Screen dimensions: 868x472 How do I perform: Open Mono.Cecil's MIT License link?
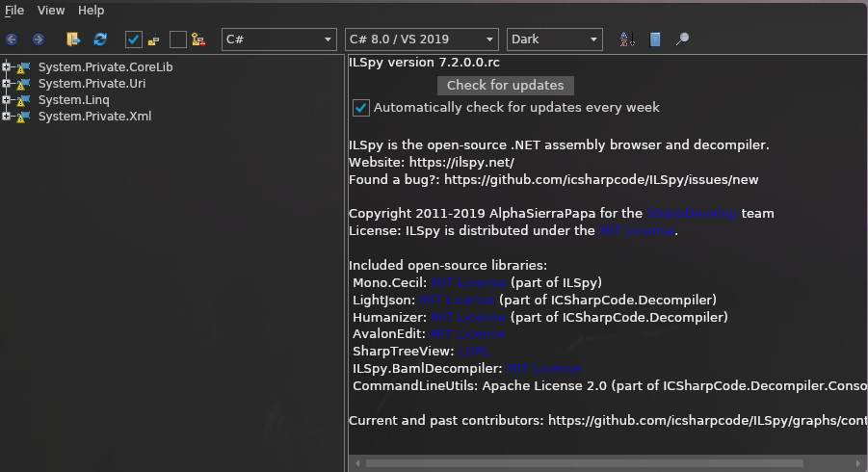(x=468, y=283)
